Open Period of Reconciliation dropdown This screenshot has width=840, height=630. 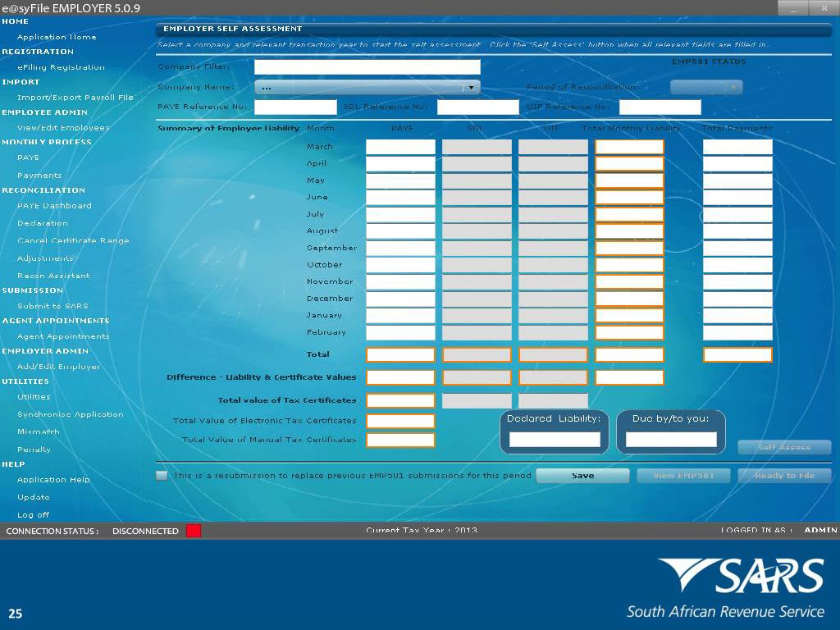coord(706,87)
